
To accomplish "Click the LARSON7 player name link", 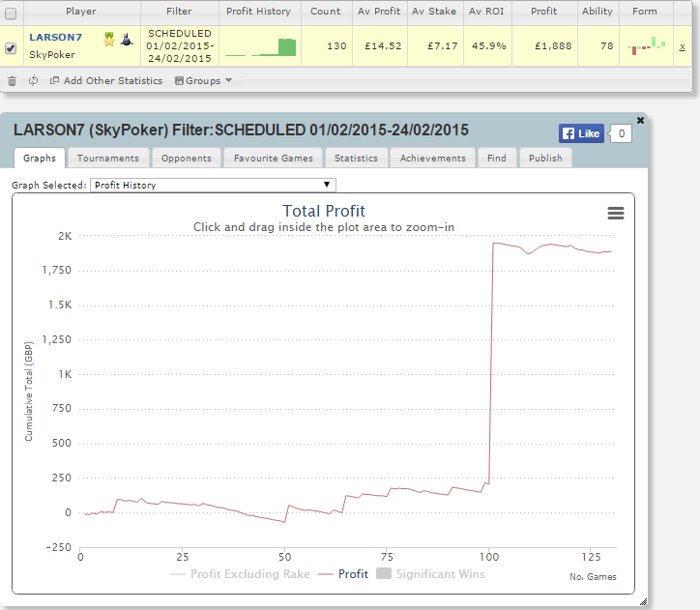I will (x=55, y=38).
